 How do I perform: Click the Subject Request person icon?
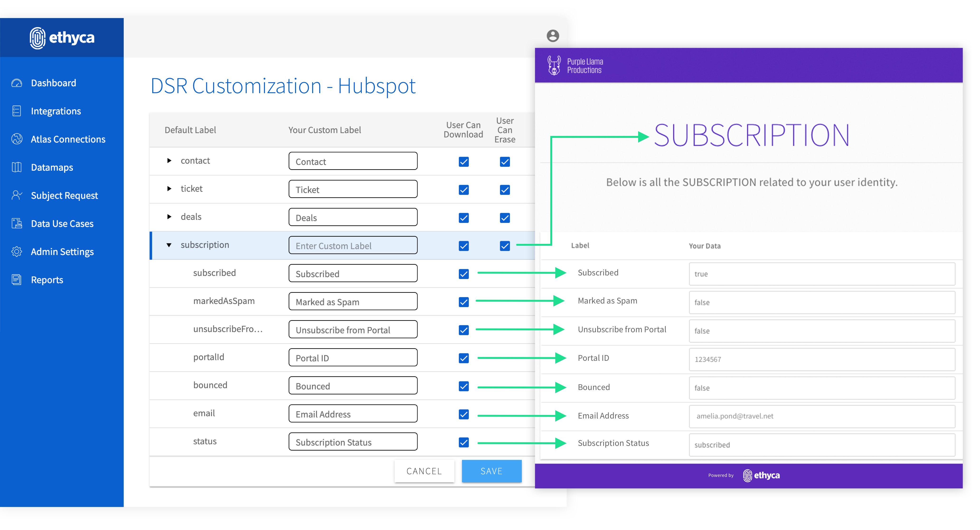click(17, 195)
